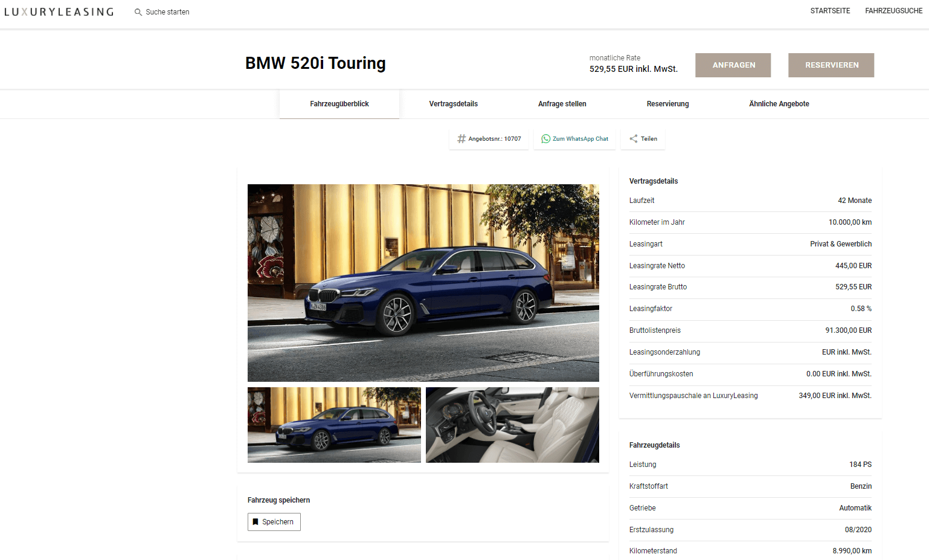929x560 pixels.
Task: Click the 0.00 EUR Überführungskosten value
Action: point(839,374)
